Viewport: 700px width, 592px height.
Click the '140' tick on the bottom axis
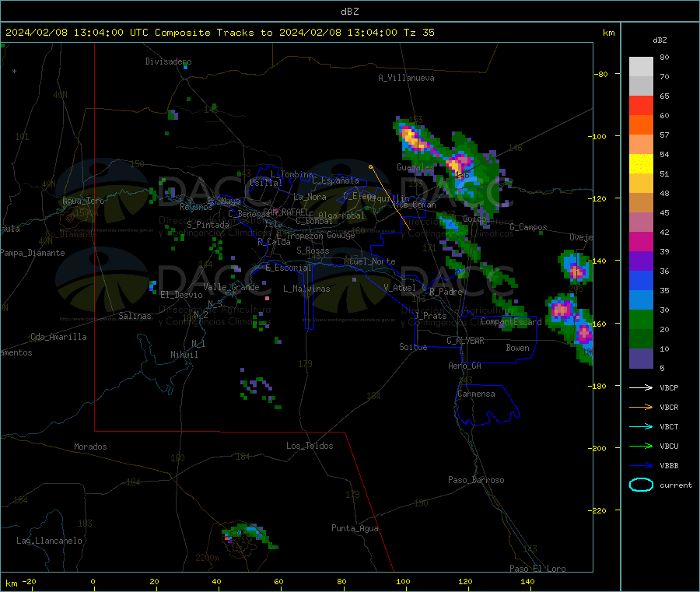coord(527,581)
